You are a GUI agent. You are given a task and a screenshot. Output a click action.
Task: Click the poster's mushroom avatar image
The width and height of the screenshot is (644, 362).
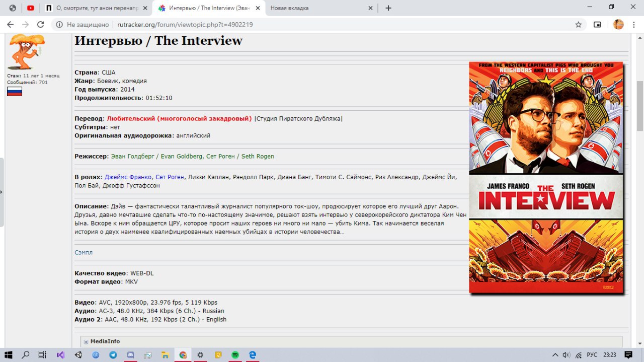coord(26,52)
